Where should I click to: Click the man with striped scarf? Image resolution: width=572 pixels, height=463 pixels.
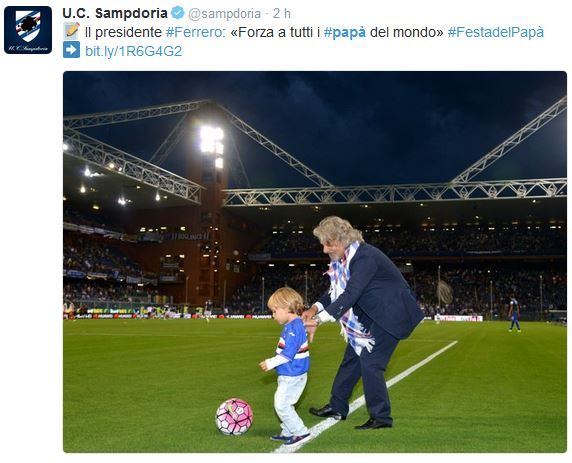360,322
